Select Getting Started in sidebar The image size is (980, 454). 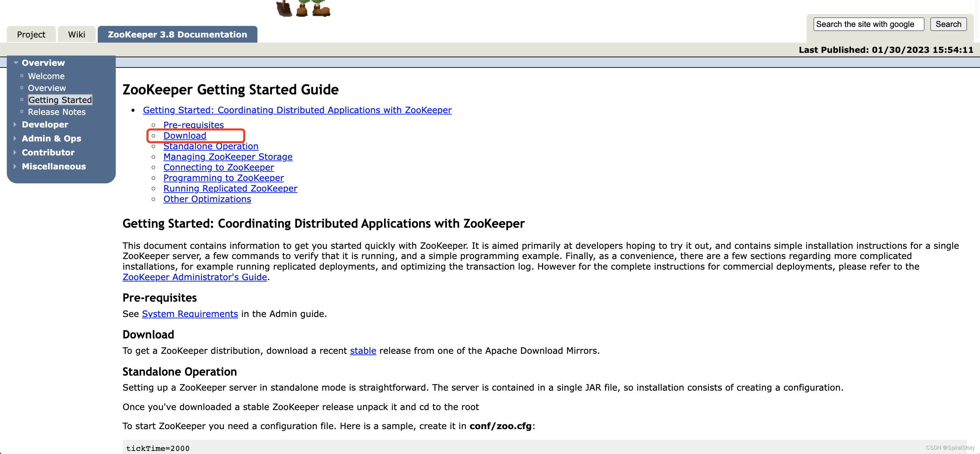pos(60,100)
